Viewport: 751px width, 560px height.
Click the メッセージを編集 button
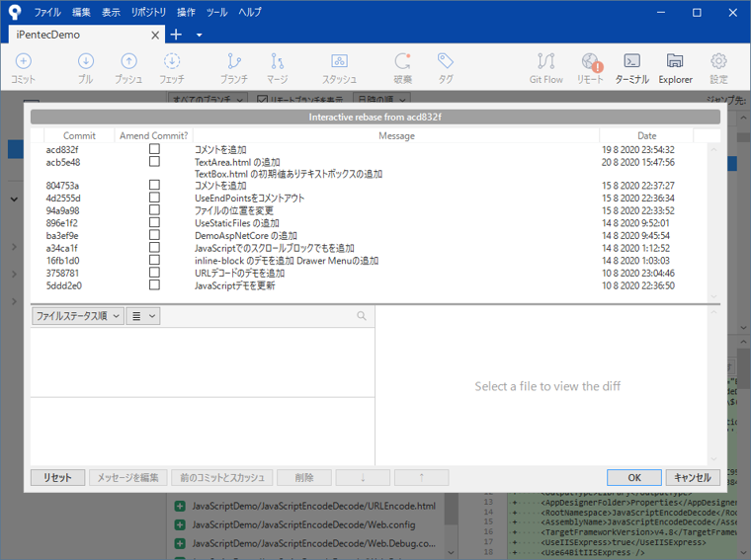click(x=127, y=478)
